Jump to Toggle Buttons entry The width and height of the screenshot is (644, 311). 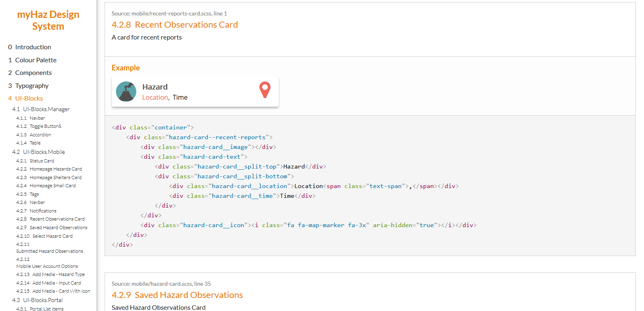(x=45, y=126)
